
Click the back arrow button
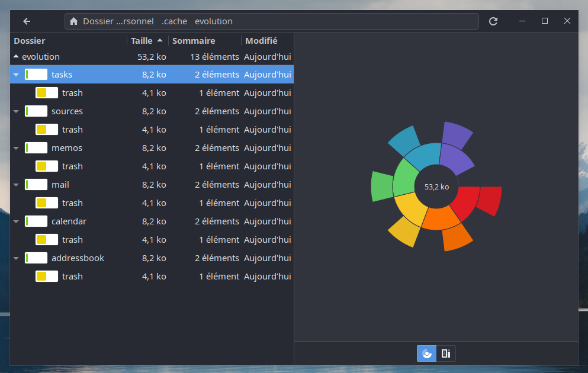[x=27, y=21]
